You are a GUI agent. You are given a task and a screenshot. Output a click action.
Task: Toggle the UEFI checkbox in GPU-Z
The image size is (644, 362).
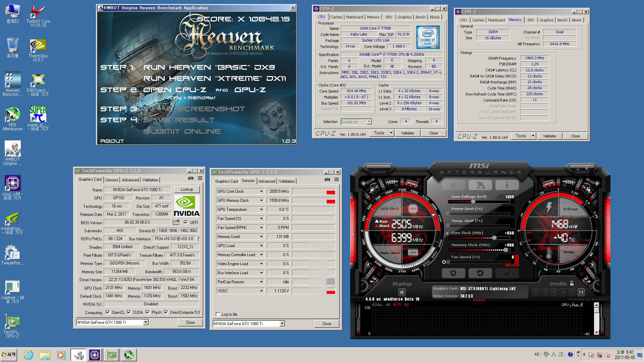[186, 222]
